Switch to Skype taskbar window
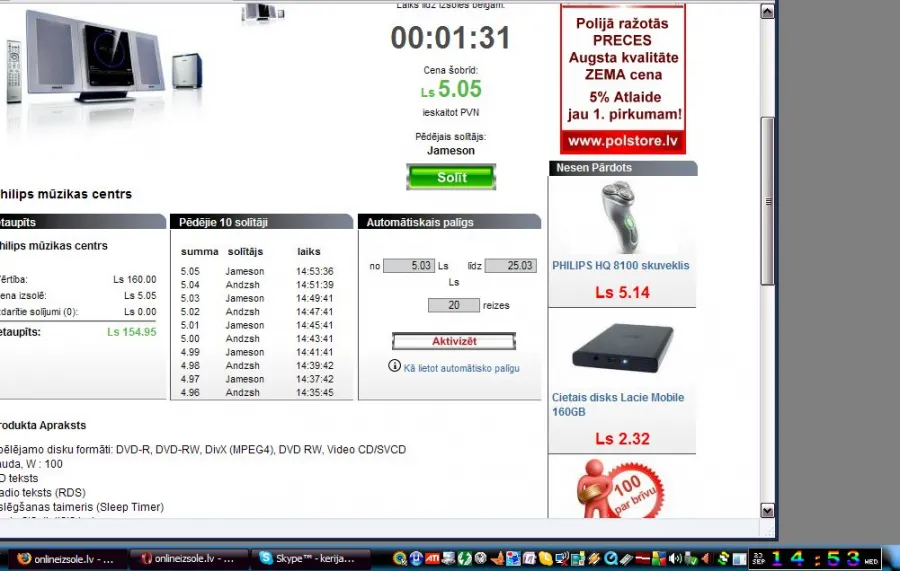The image size is (900, 571). point(309,558)
